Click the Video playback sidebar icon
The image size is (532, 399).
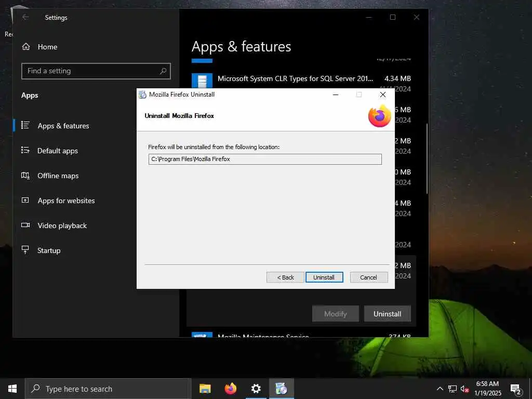25,225
